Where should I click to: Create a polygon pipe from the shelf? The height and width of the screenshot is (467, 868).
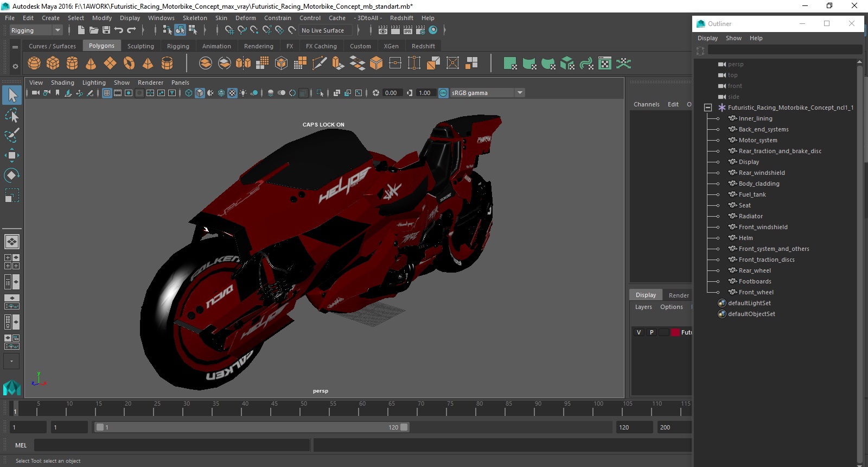[x=167, y=64]
